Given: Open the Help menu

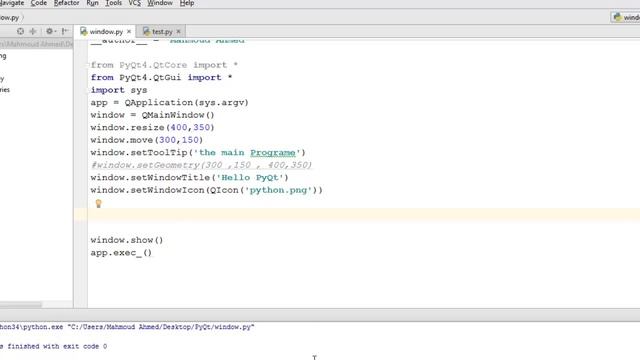Looking at the screenshot, I should coord(187,3).
